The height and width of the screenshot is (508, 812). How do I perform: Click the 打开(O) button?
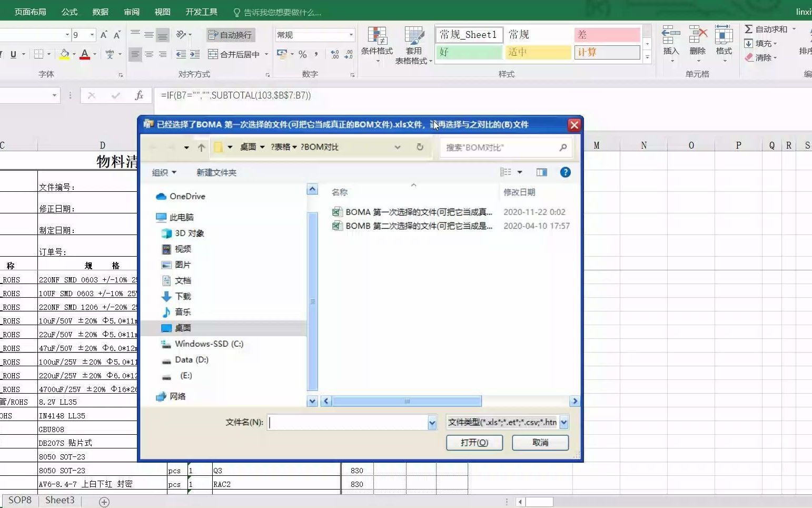(474, 443)
